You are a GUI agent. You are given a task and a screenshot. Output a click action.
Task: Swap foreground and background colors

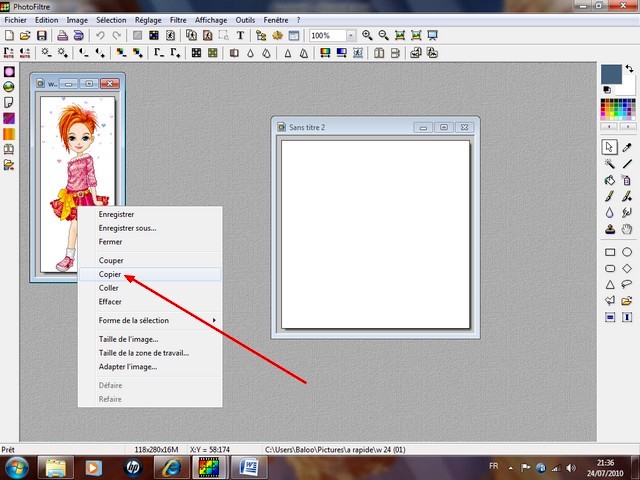(629, 69)
